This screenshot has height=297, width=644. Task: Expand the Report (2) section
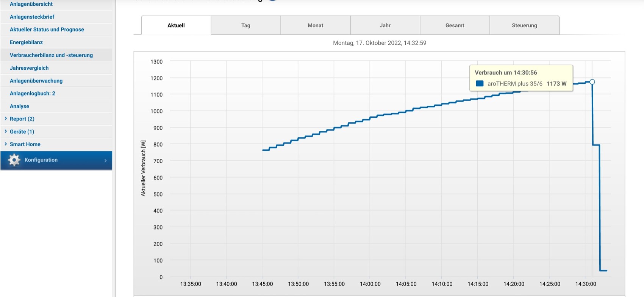22,119
